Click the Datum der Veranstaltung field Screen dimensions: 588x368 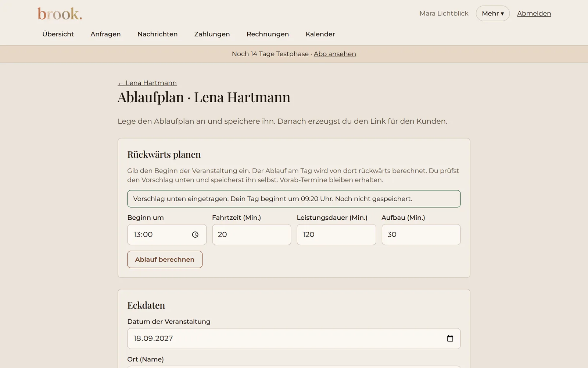pyautogui.click(x=294, y=339)
